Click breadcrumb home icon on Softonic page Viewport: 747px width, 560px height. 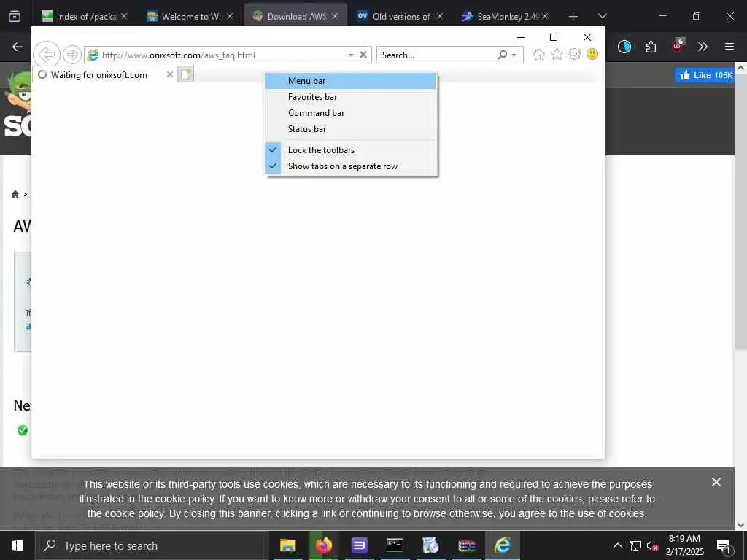coord(15,194)
